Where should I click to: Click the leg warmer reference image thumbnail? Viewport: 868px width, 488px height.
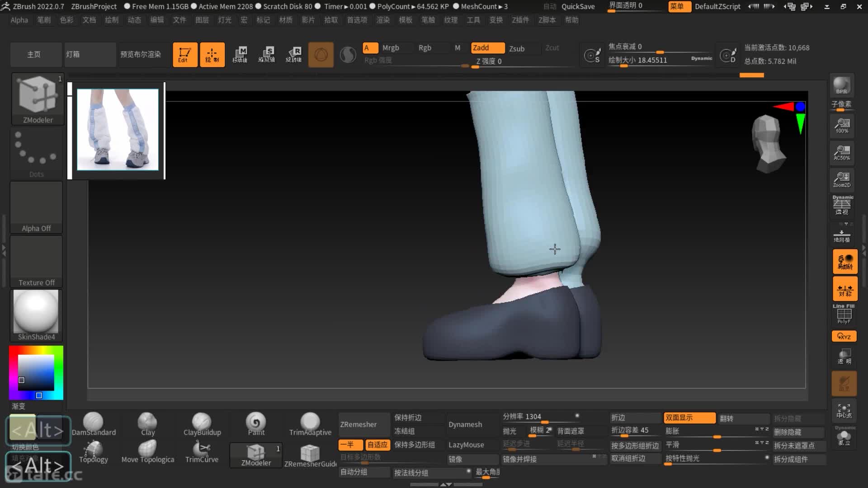118,130
